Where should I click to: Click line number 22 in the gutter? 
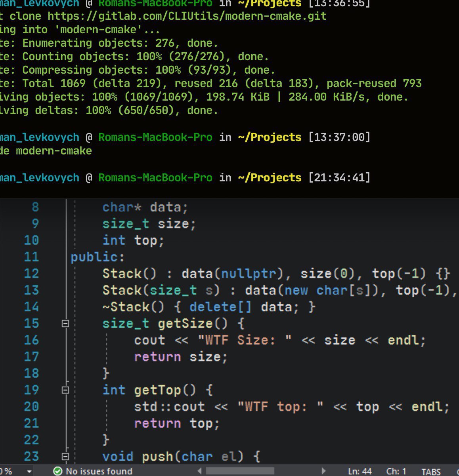click(32, 440)
